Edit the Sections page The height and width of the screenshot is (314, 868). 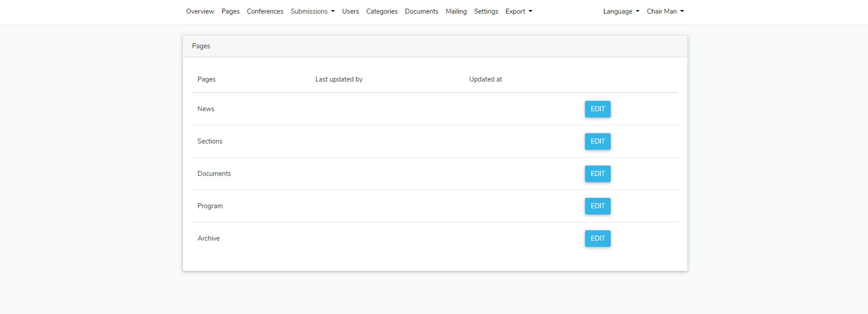point(598,141)
